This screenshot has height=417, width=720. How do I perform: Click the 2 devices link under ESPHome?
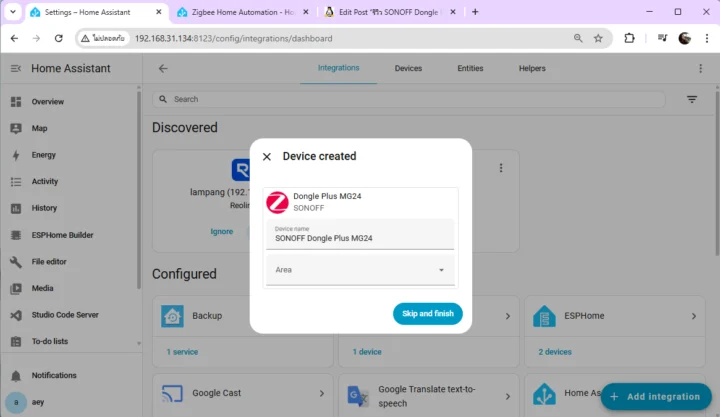tap(555, 352)
